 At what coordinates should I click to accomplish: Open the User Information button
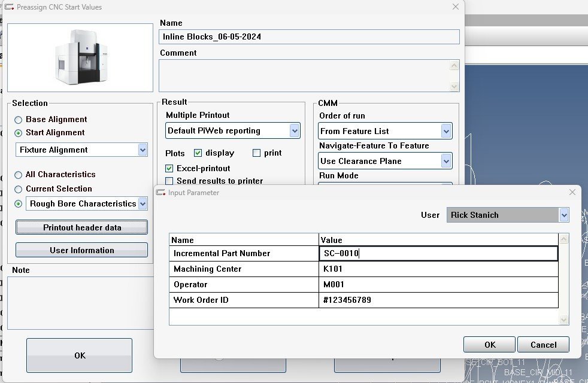tap(81, 250)
